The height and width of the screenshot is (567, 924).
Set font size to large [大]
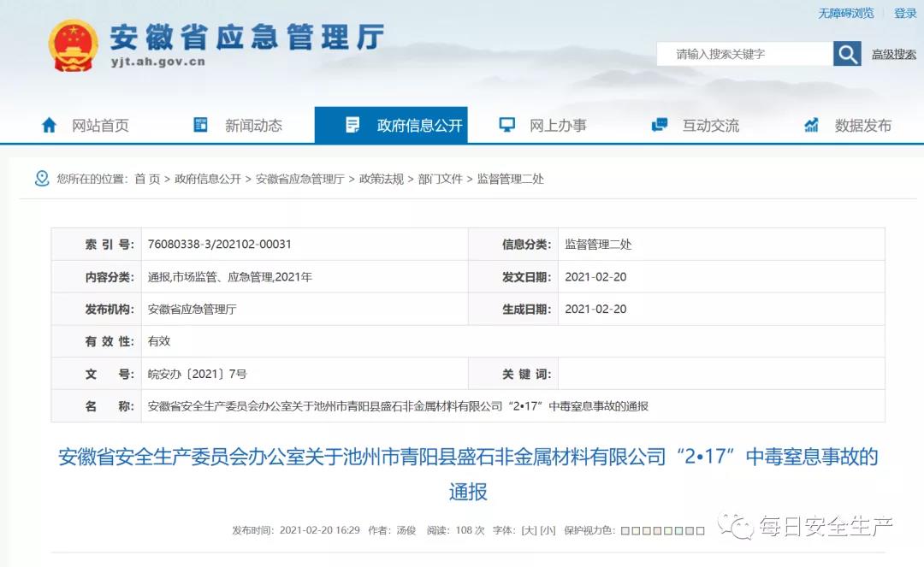coord(529,530)
